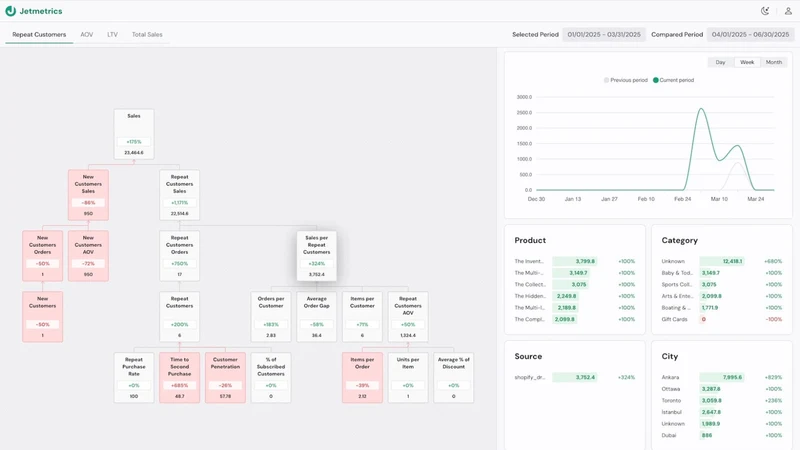800x450 pixels.
Task: Select the Average % of Discount node
Action: [x=454, y=378]
